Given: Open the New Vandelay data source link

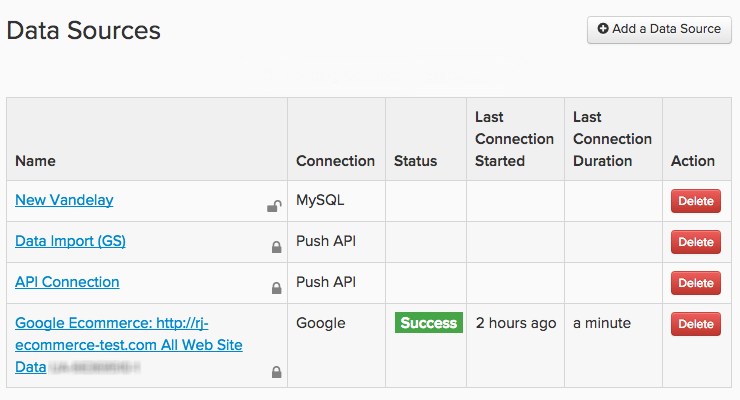Looking at the screenshot, I should coord(64,200).
